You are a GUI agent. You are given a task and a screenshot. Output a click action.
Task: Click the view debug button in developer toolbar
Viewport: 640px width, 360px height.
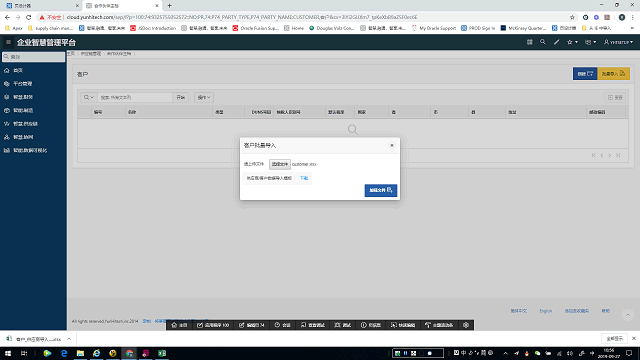pos(313,325)
